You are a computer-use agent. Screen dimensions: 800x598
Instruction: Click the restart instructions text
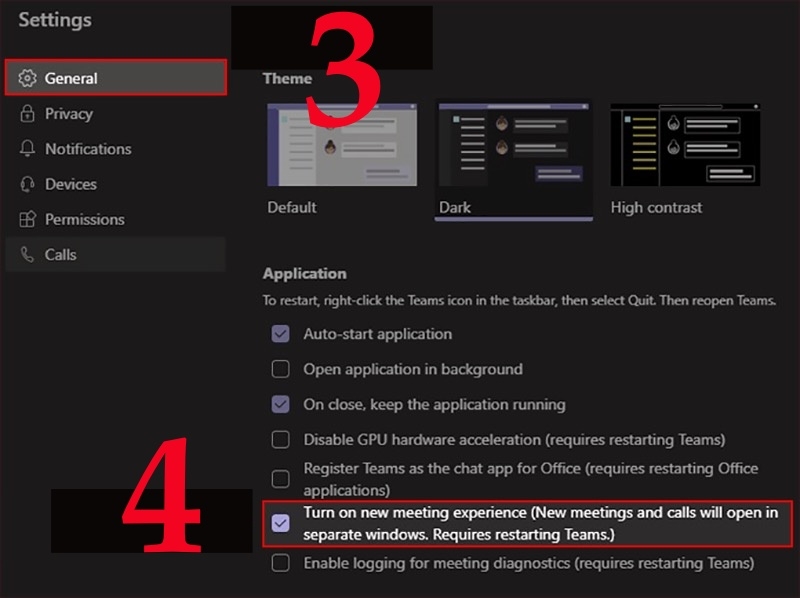(519, 300)
